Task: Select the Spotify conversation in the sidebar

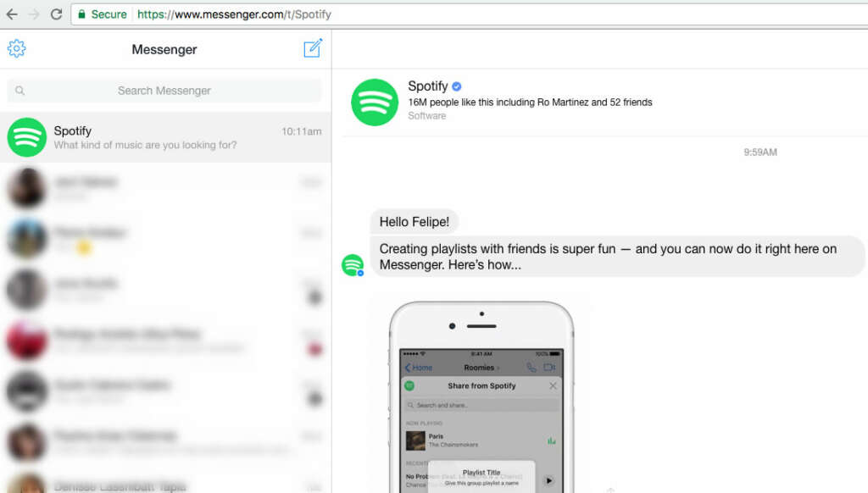Action: pos(164,136)
